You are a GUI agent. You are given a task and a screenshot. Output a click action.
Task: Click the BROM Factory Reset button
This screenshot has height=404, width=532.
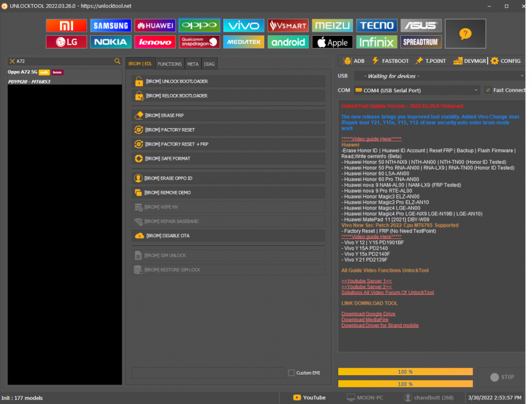pyautogui.click(x=228, y=130)
